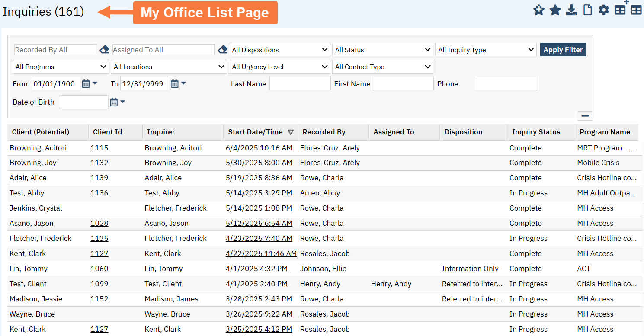Open Client Id 1115 link
The image size is (644, 336).
pyautogui.click(x=99, y=147)
